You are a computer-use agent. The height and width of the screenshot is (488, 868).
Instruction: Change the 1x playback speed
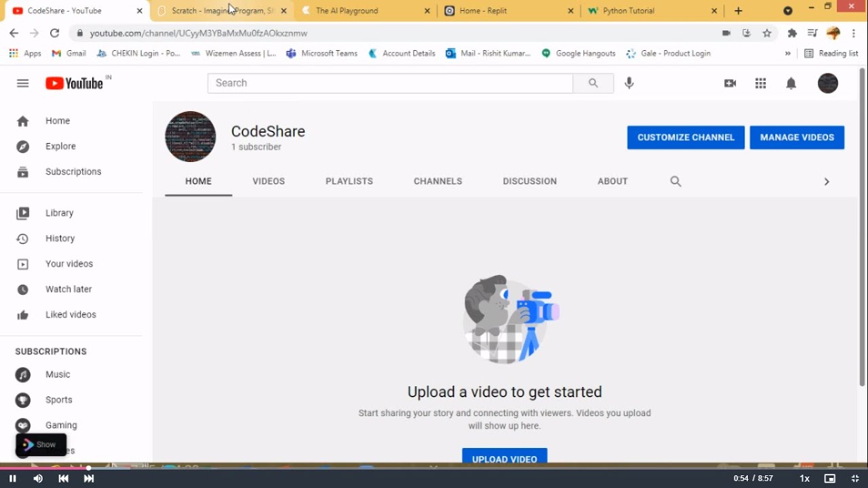[x=805, y=479]
